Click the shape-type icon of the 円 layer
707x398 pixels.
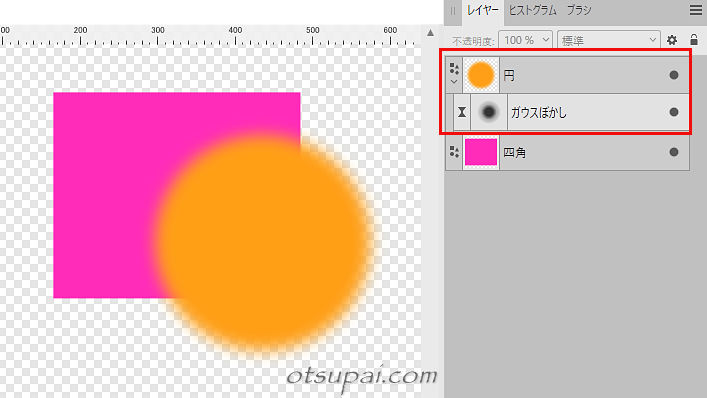(454, 69)
